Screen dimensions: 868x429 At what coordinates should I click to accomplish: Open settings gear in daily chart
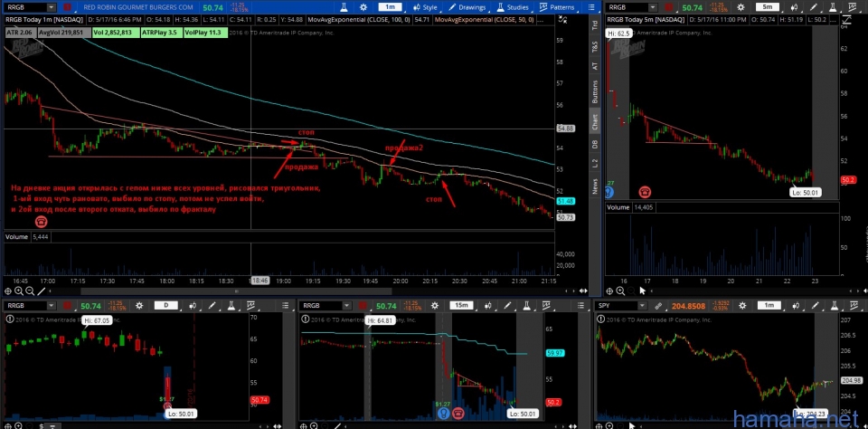pyautogui.click(x=139, y=305)
